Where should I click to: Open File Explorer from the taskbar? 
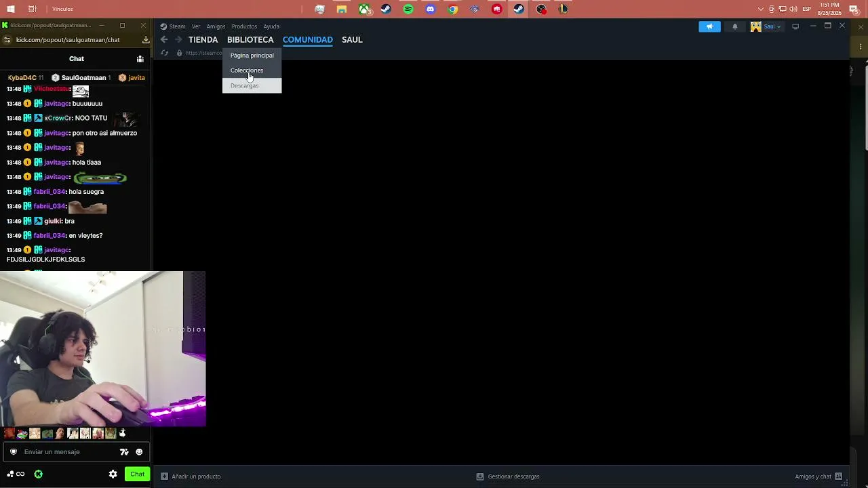click(342, 9)
